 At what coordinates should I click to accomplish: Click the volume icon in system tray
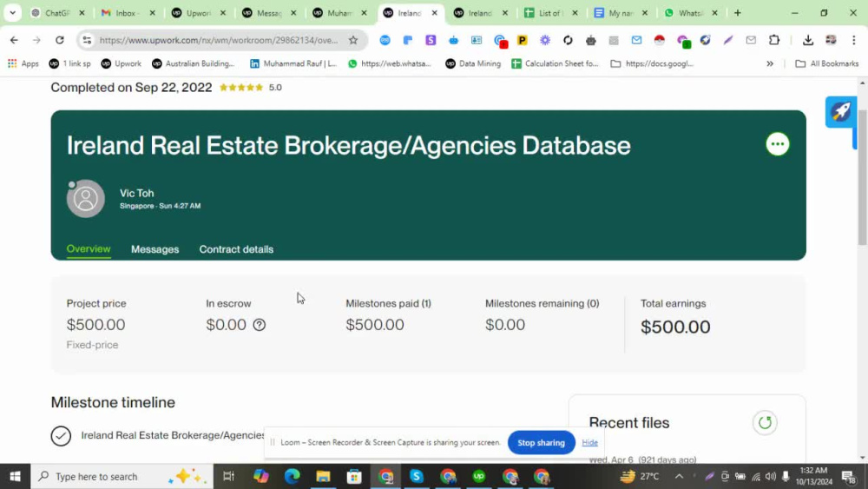770,476
